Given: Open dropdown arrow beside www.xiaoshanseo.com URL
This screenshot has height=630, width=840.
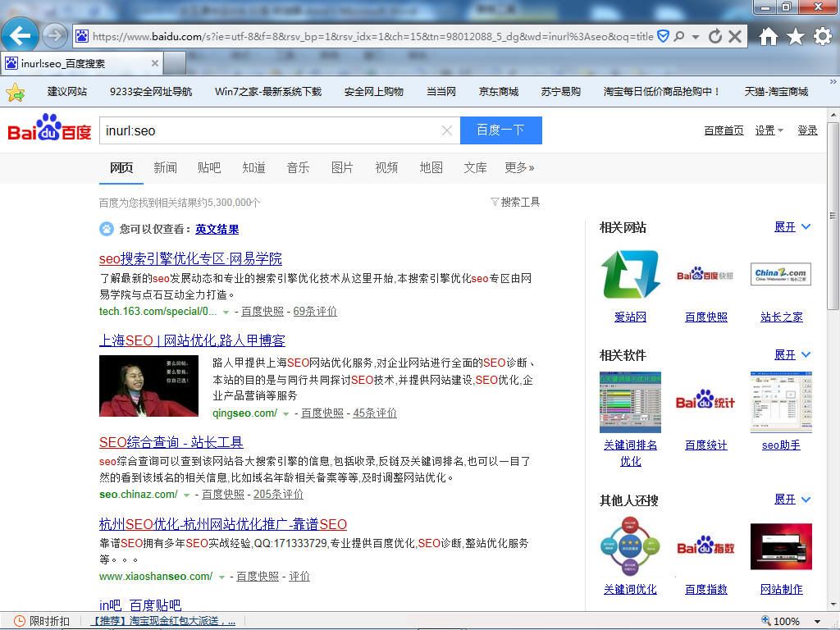Looking at the screenshot, I should click(221, 577).
